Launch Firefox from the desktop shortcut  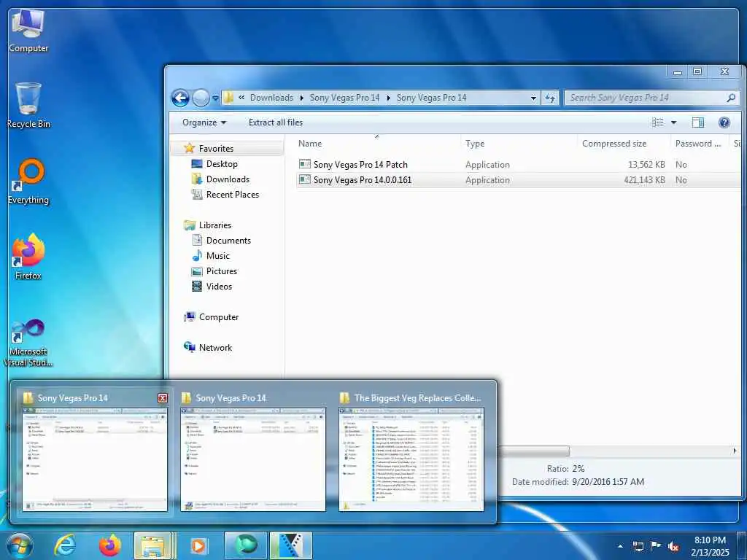point(28,257)
